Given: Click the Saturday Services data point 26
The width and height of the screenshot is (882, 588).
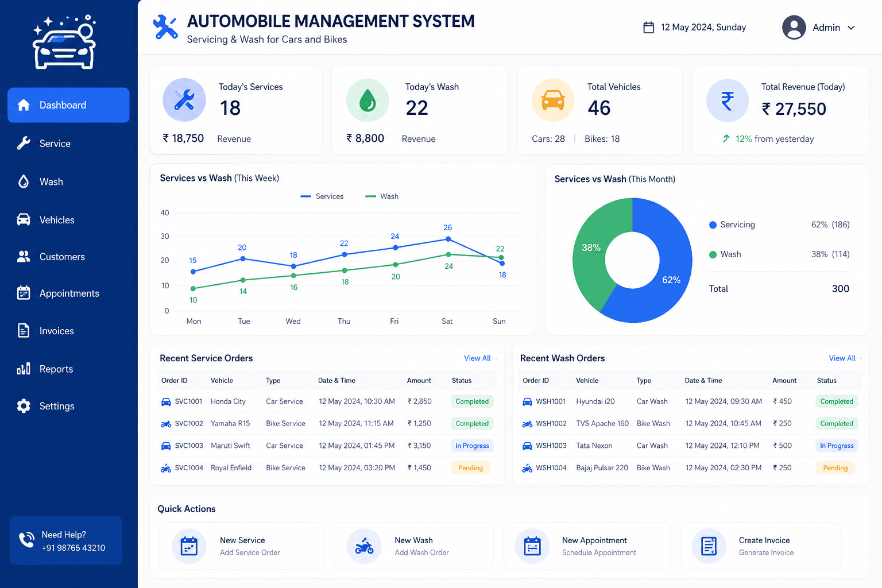Looking at the screenshot, I should click(x=448, y=239).
